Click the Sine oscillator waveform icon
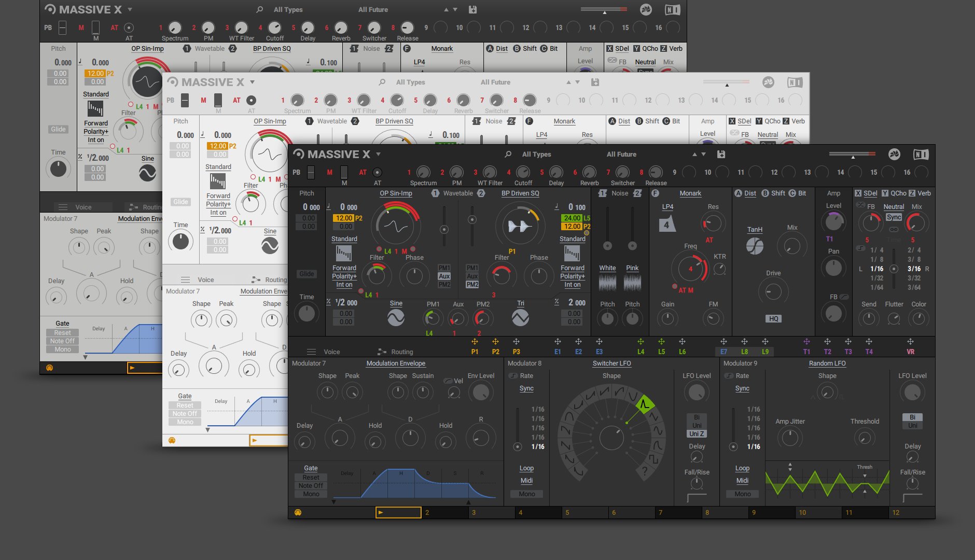 tap(396, 317)
